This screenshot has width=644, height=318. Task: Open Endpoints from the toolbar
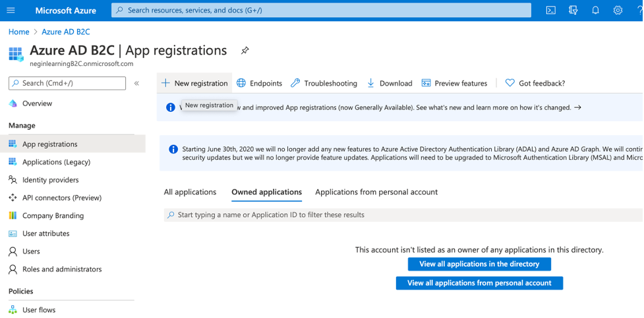259,83
